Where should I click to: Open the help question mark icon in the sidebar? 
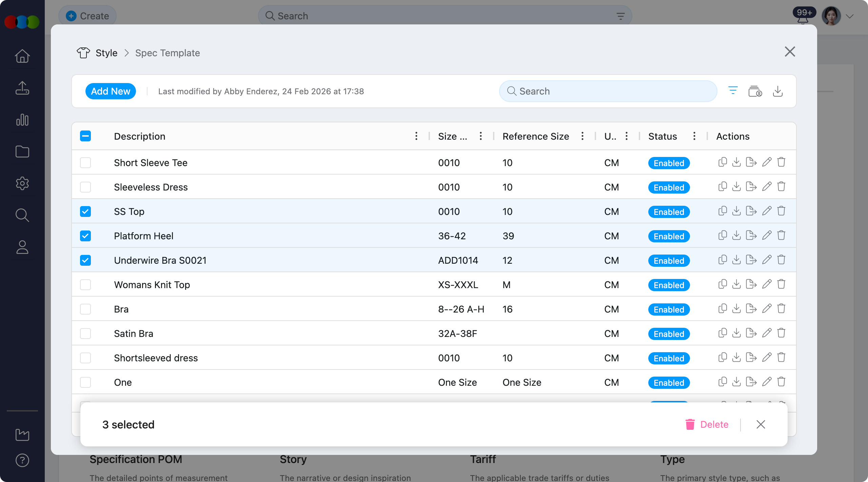tap(22, 460)
